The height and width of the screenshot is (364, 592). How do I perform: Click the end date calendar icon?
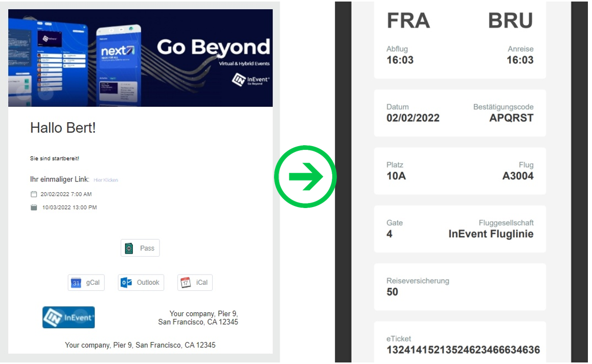pyautogui.click(x=34, y=207)
